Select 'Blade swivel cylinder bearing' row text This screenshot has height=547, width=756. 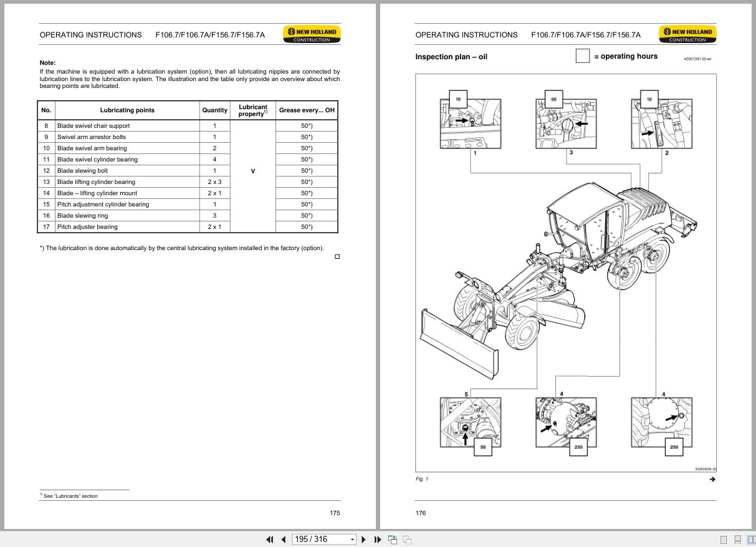(97, 159)
